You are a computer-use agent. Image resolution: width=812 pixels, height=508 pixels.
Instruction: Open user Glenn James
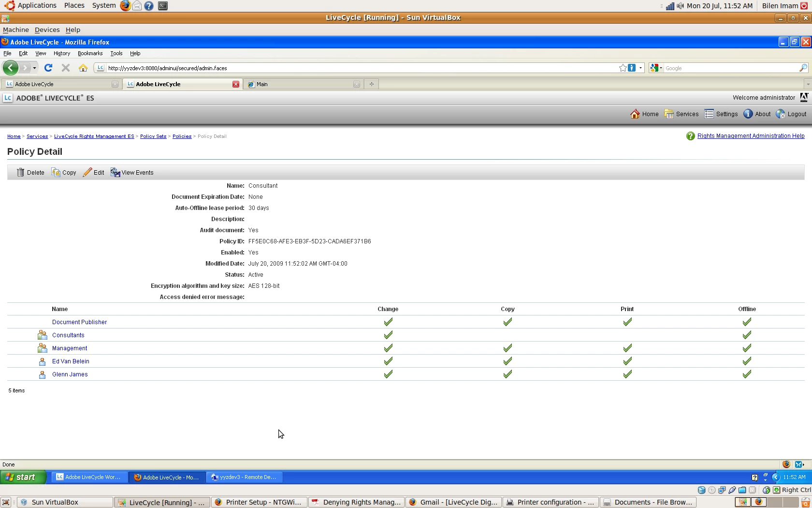tap(70, 374)
